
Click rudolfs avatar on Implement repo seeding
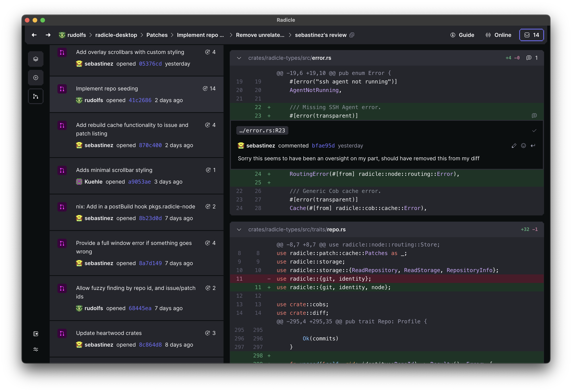click(79, 100)
